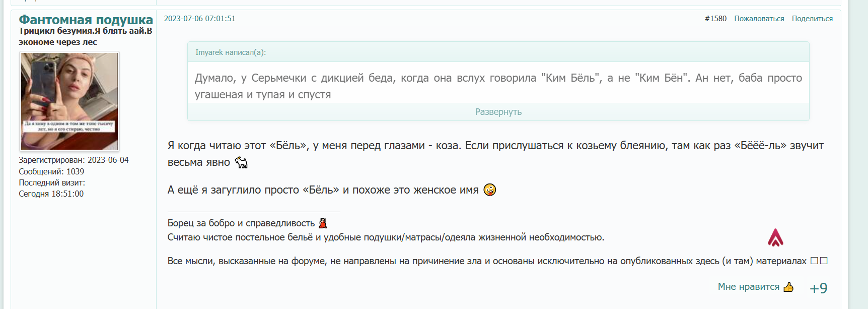This screenshot has width=868, height=309.
Task: Open the user's avatar selfie image
Action: click(x=69, y=101)
